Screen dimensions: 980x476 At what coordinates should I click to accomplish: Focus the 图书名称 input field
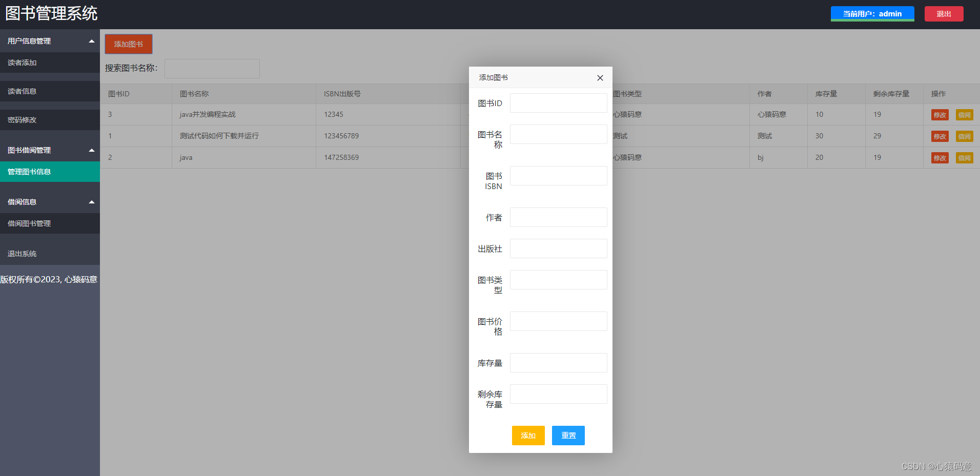click(559, 134)
